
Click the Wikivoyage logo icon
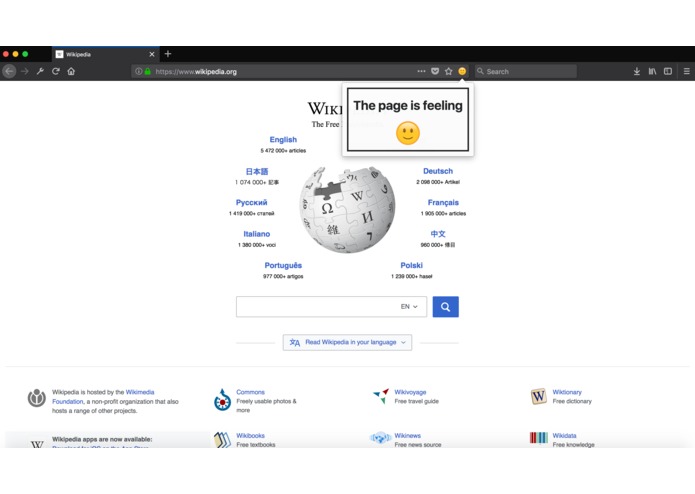[x=381, y=396]
